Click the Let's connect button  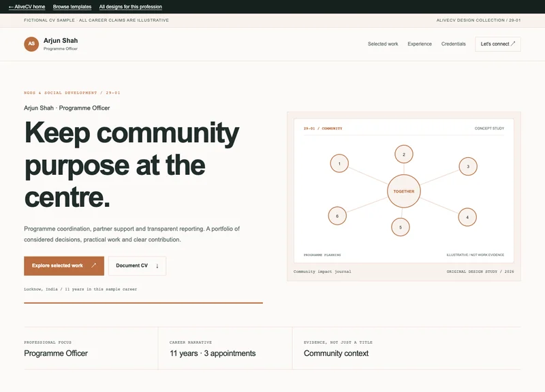pos(498,44)
